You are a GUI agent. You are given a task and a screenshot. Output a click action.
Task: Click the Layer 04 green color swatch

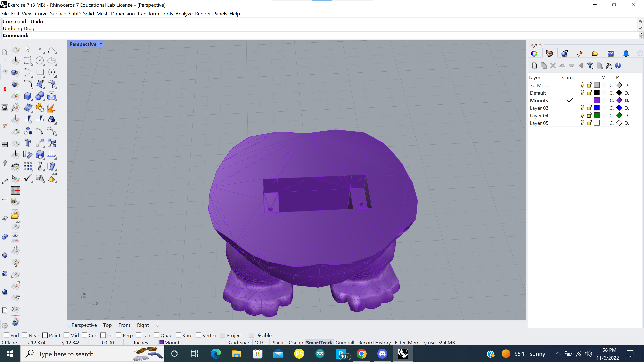(597, 115)
